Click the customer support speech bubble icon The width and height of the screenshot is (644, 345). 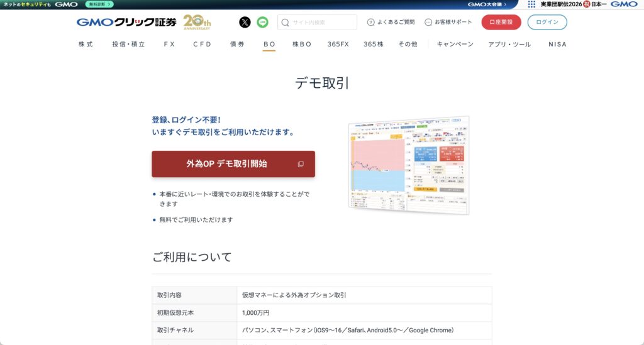coord(428,22)
